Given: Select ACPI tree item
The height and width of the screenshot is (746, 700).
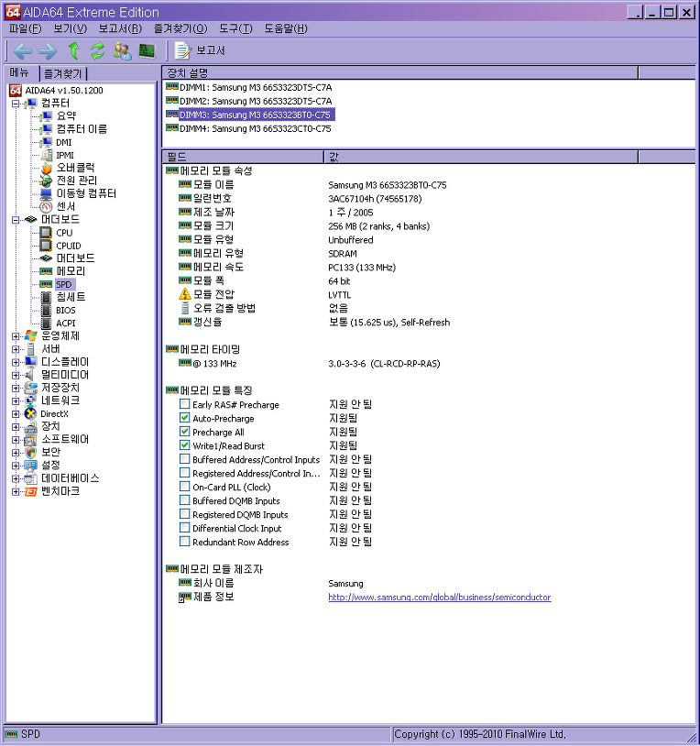Looking at the screenshot, I should [x=66, y=323].
